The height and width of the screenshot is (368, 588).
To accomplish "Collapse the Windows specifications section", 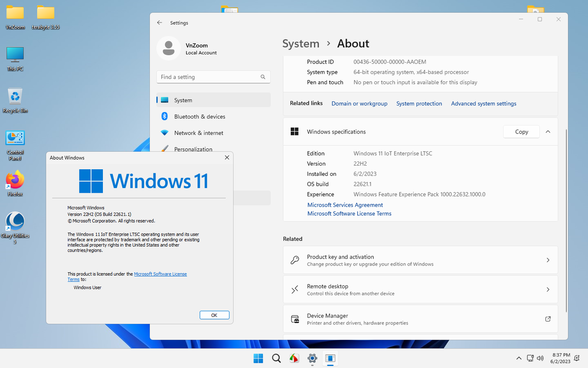I will [x=548, y=132].
